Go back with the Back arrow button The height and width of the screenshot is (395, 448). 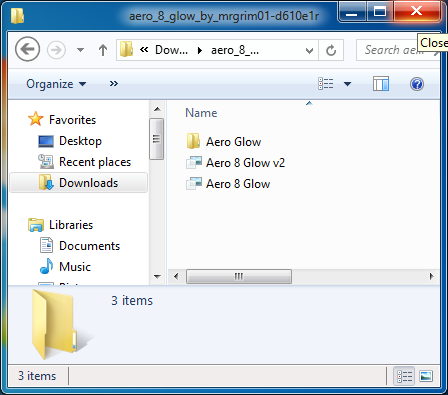point(27,50)
